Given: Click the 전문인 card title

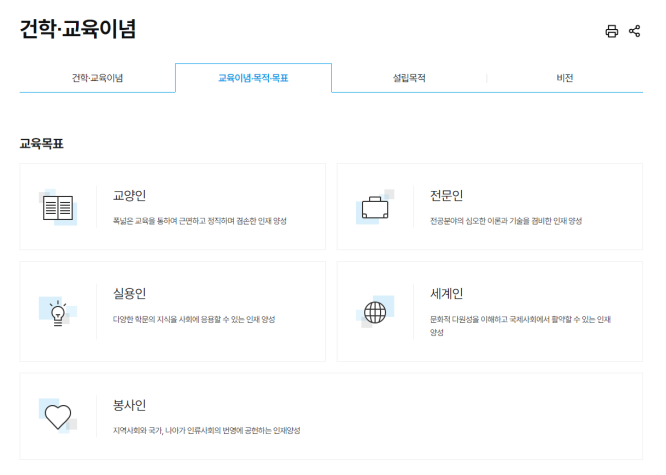Looking at the screenshot, I should click(446, 196).
